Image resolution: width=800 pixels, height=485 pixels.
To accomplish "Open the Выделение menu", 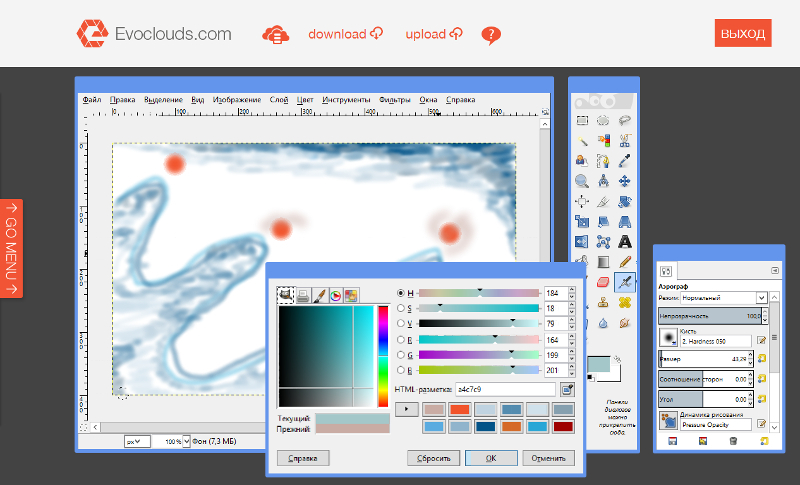I will click(163, 99).
